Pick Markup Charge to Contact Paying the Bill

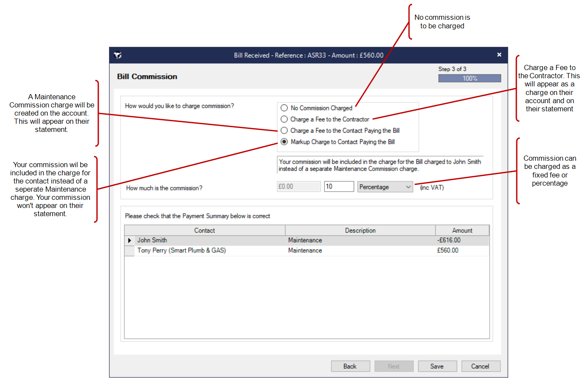click(284, 142)
